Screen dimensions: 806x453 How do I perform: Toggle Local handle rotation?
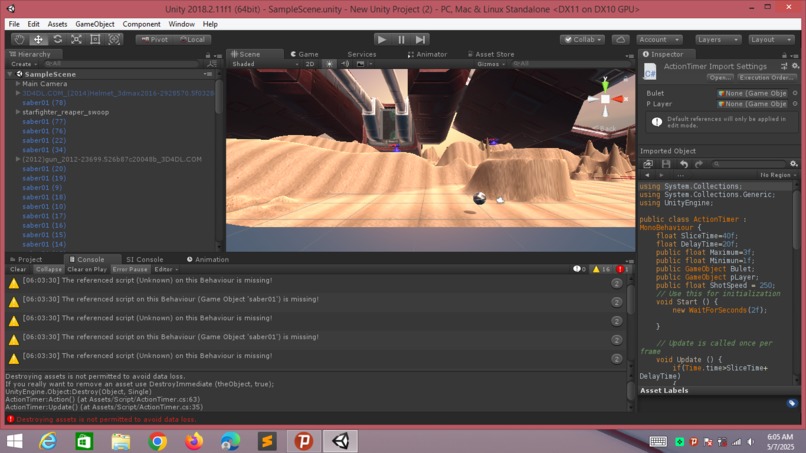[x=193, y=39]
